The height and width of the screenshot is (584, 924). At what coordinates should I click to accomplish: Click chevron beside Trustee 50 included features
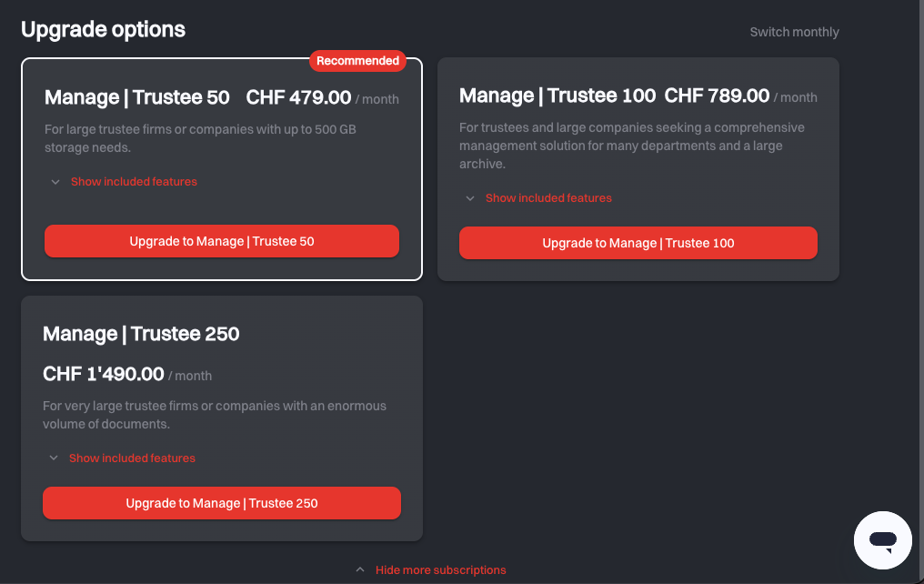click(55, 182)
